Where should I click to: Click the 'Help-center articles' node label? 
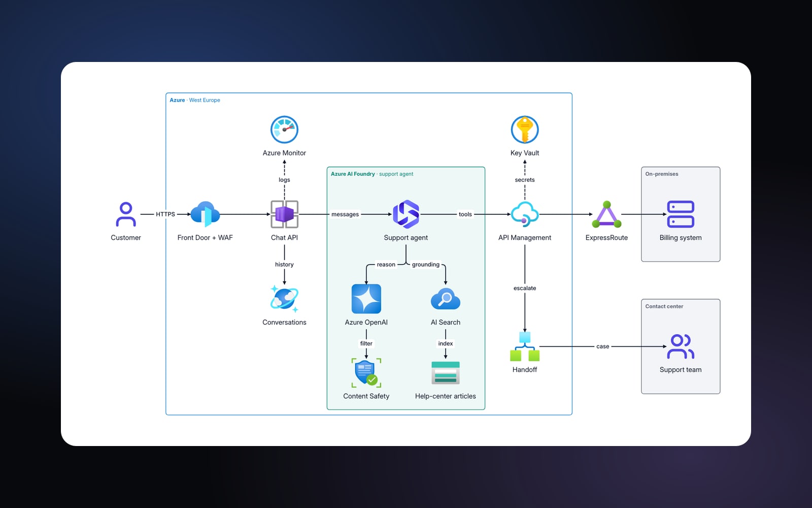pos(446,396)
